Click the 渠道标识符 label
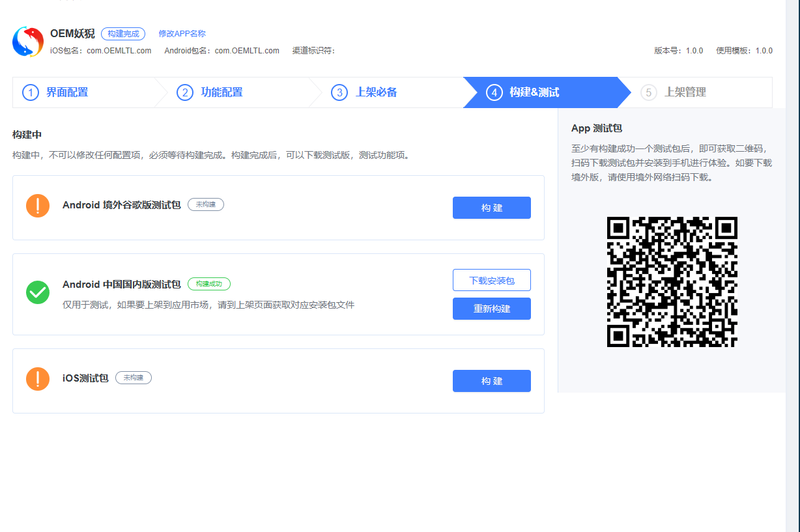 (313, 51)
